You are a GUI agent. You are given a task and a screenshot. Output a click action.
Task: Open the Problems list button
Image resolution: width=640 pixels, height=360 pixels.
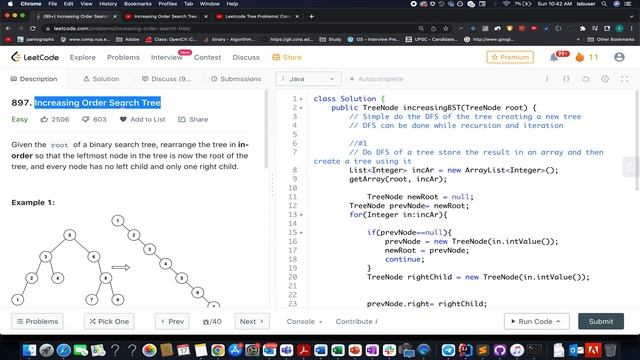(x=37, y=321)
